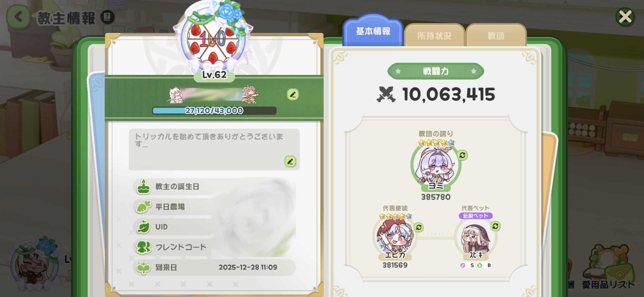
Task: Open the help question mark next to 教主情報
Action: click(107, 17)
